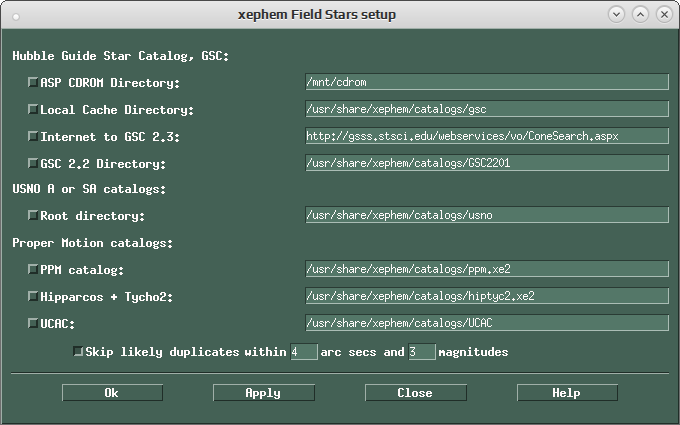
Task: Click the Apply button
Action: click(264, 393)
